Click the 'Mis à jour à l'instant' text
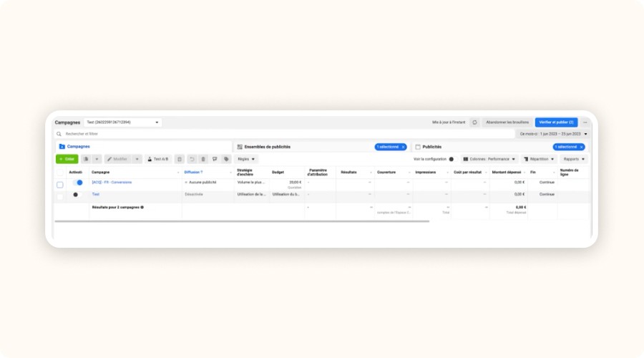This screenshot has width=644, height=358. 449,122
